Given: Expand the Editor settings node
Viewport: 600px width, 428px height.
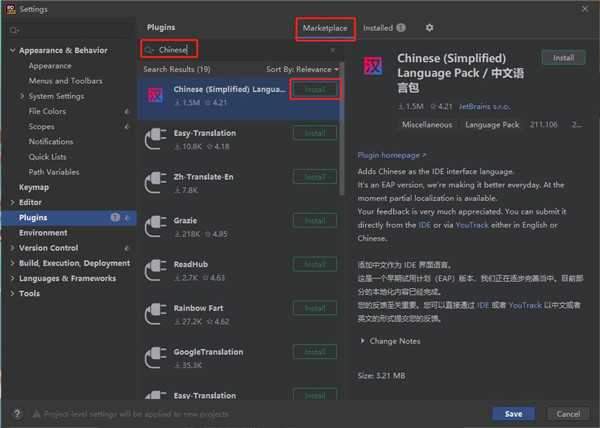Looking at the screenshot, I should [x=12, y=202].
